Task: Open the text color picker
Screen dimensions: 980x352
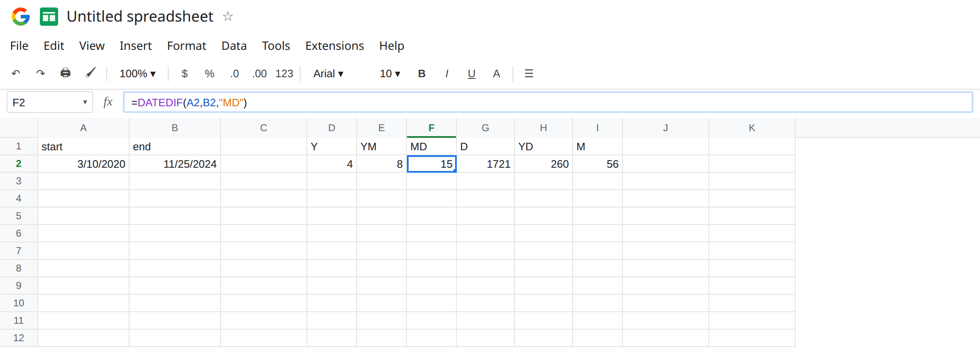Action: (496, 73)
